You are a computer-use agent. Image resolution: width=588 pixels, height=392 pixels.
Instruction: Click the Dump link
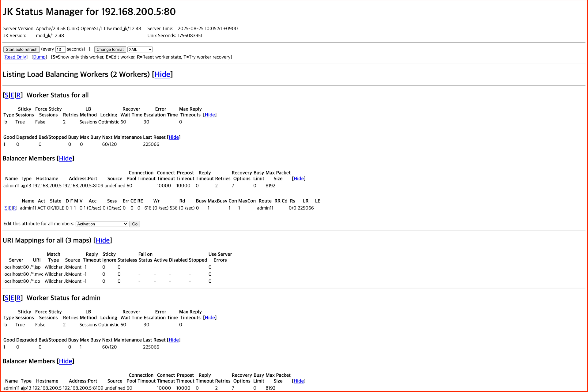tap(39, 57)
